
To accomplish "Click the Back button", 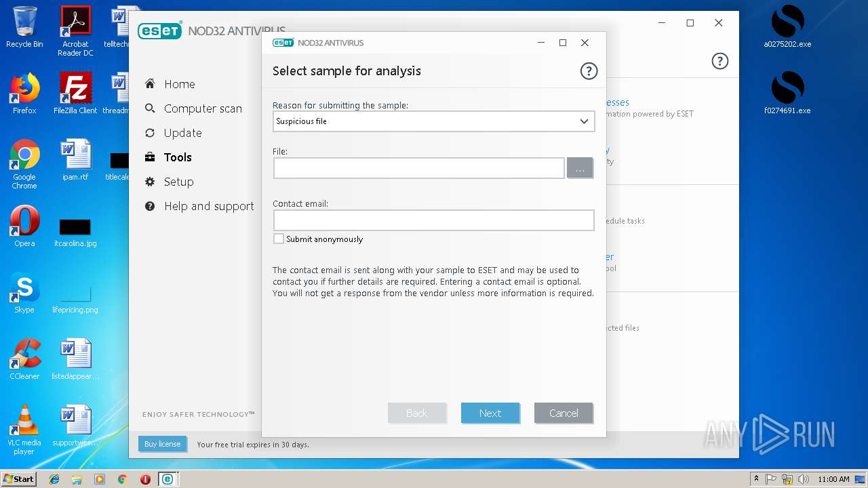I will tap(417, 413).
